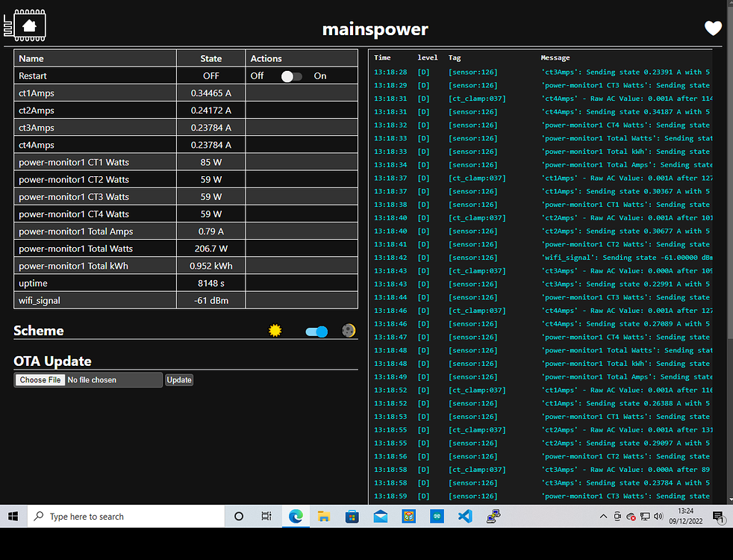The image size is (733, 560).
Task: Click the taskbar clock showing 13:24
Action: tap(685, 516)
